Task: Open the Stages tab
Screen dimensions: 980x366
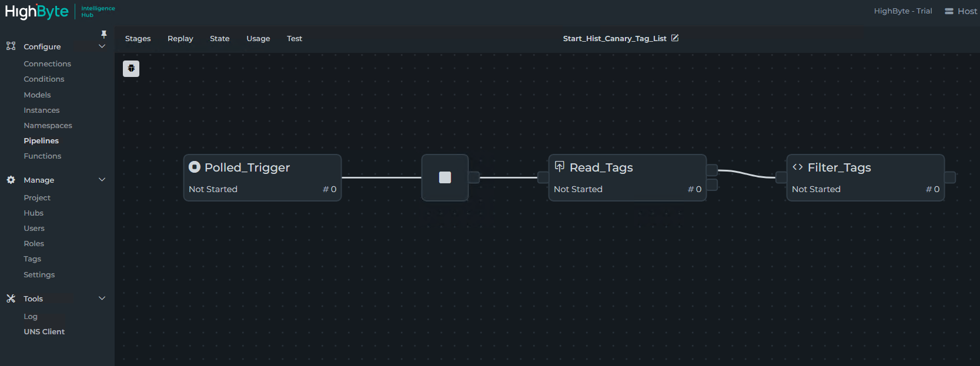Action: pos(138,39)
